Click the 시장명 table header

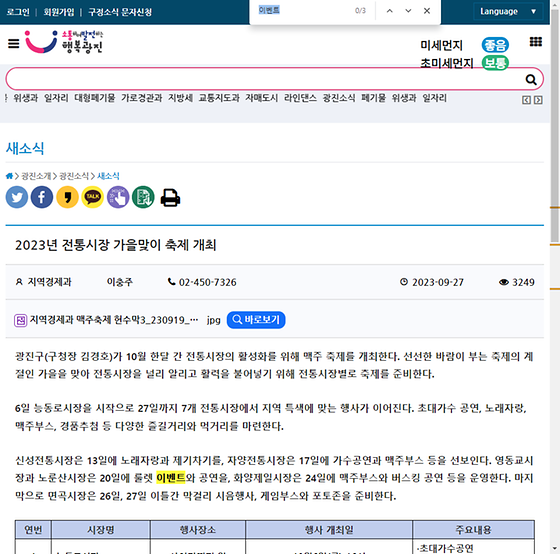(101, 529)
